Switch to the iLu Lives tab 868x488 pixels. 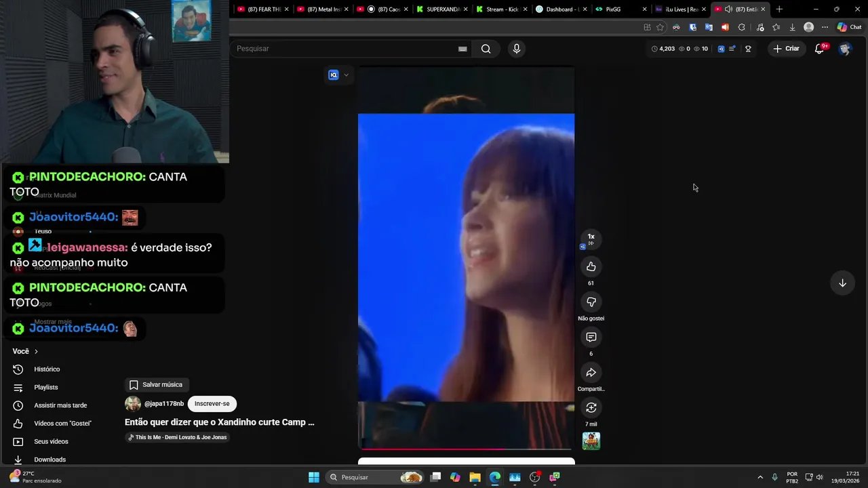coord(679,9)
